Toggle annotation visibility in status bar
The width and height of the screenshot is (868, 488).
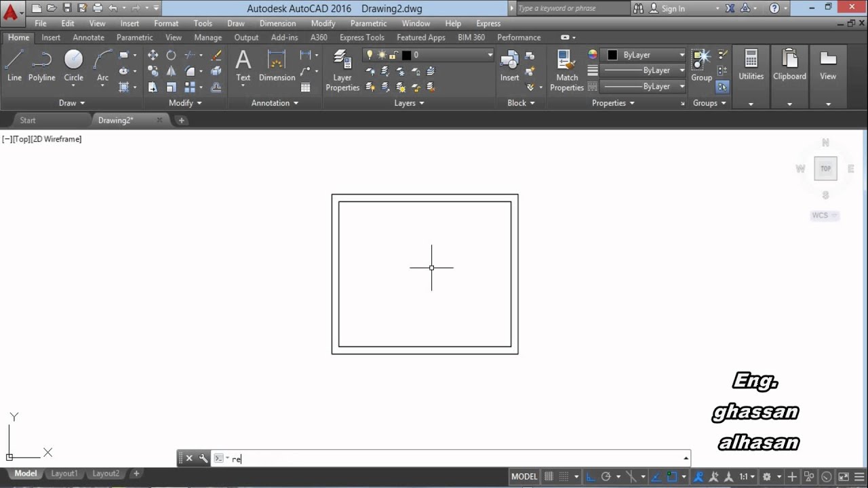click(698, 476)
